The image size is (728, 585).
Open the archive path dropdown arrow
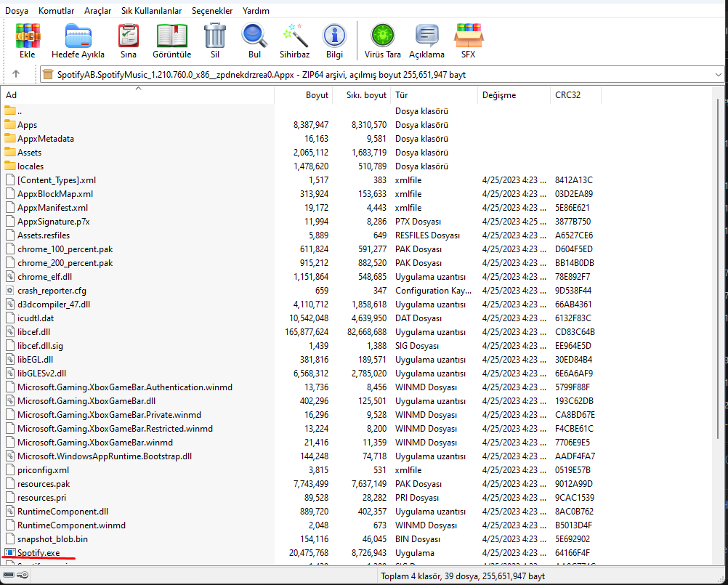pos(719,75)
